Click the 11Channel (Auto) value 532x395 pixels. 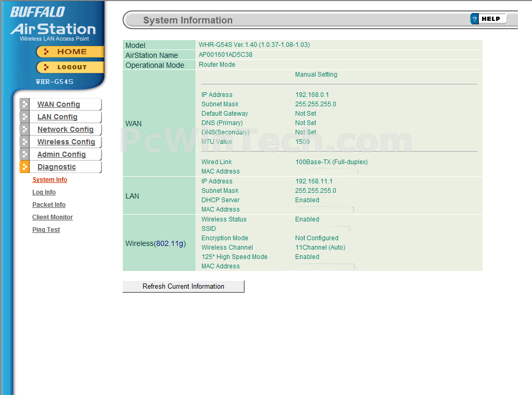(x=320, y=248)
